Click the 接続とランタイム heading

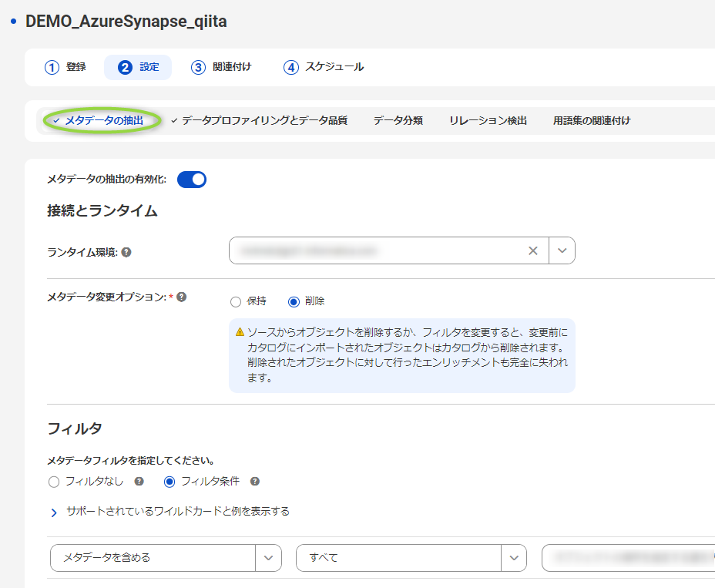tap(102, 210)
